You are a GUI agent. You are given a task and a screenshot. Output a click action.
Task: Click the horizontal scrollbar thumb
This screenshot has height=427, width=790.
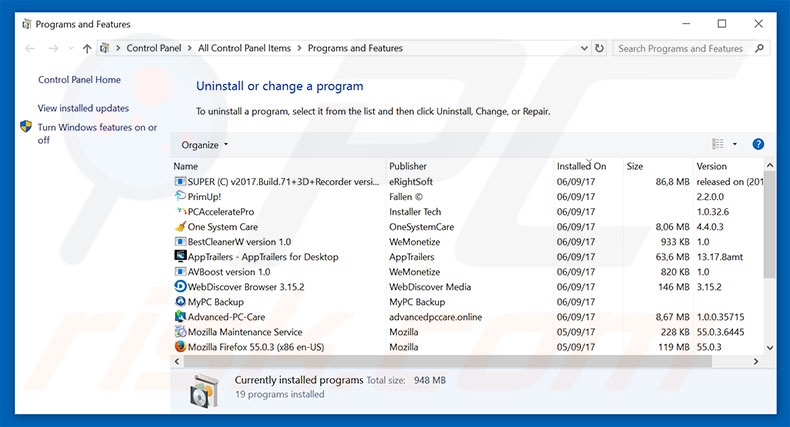(447, 361)
